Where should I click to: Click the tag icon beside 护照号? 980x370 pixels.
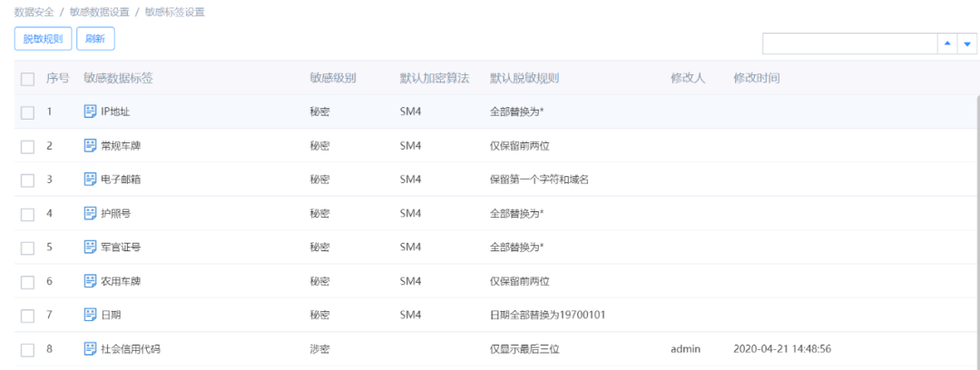click(x=90, y=213)
